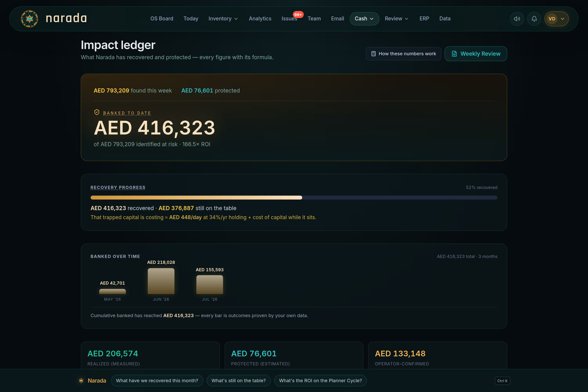Click the recovery progress bar
This screenshot has height=392, width=588.
tap(294, 198)
